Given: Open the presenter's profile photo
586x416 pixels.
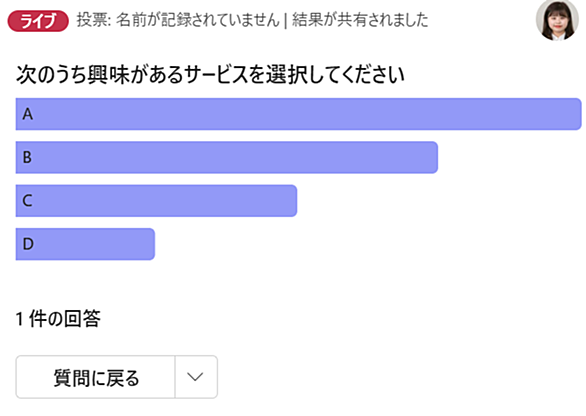Looking at the screenshot, I should (x=557, y=20).
